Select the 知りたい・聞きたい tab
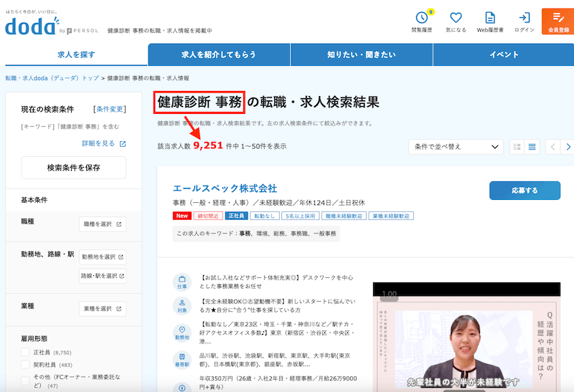The image size is (574, 392). point(362,54)
